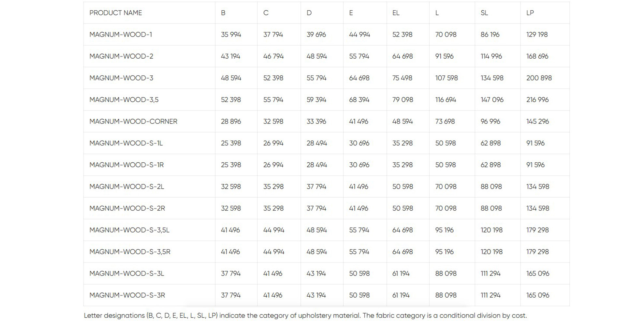The image size is (644, 326).
Task: Click MAGNUM-WOOD-S-1L price in column SL
Action: (490, 143)
